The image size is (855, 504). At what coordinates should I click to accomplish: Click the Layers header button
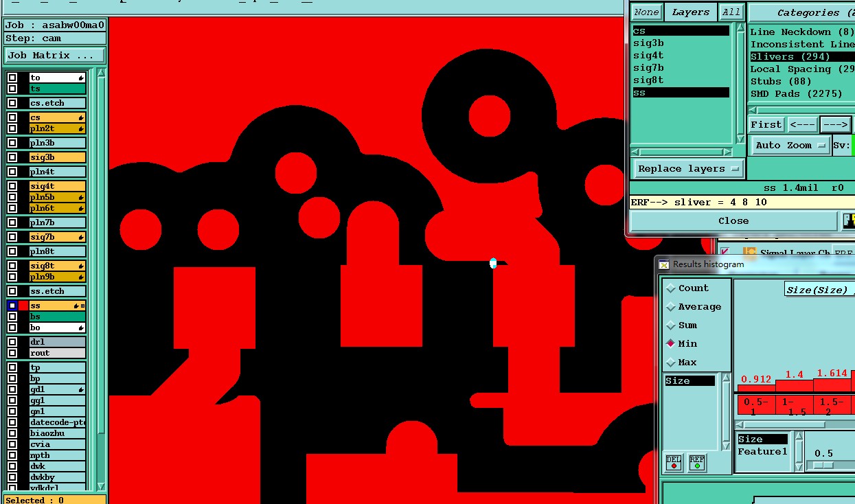(690, 12)
